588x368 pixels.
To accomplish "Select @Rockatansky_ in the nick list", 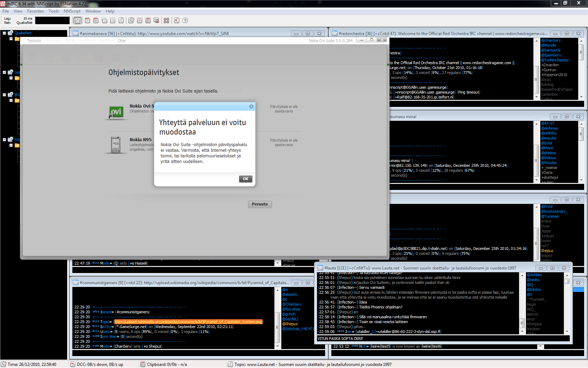I will tap(555, 211).
